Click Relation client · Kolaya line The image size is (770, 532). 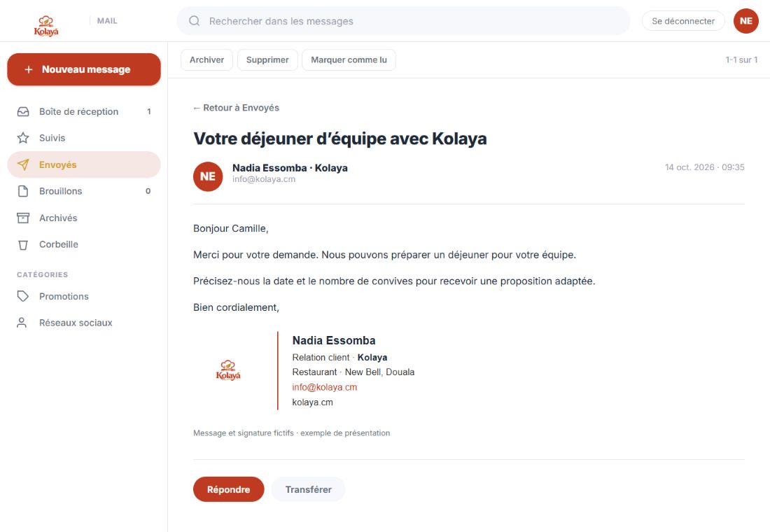click(339, 358)
